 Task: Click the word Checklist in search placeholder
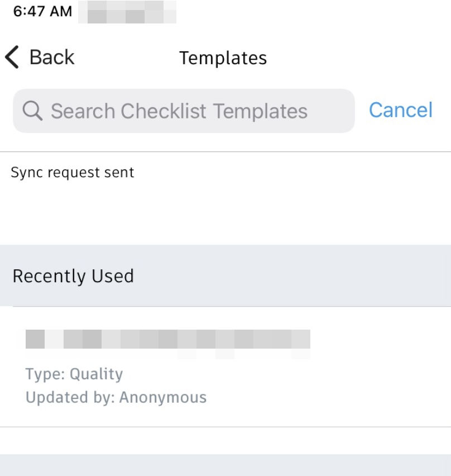[x=165, y=111]
